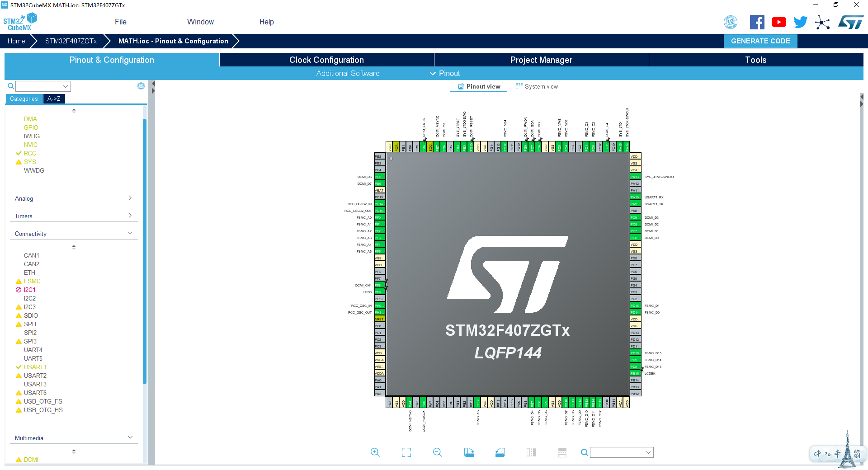Click the GENERATE CODE button
868x470 pixels.
(760, 41)
